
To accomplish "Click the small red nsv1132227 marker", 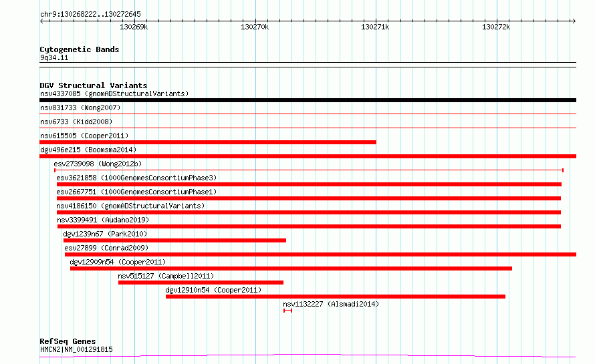I will coord(287,311).
